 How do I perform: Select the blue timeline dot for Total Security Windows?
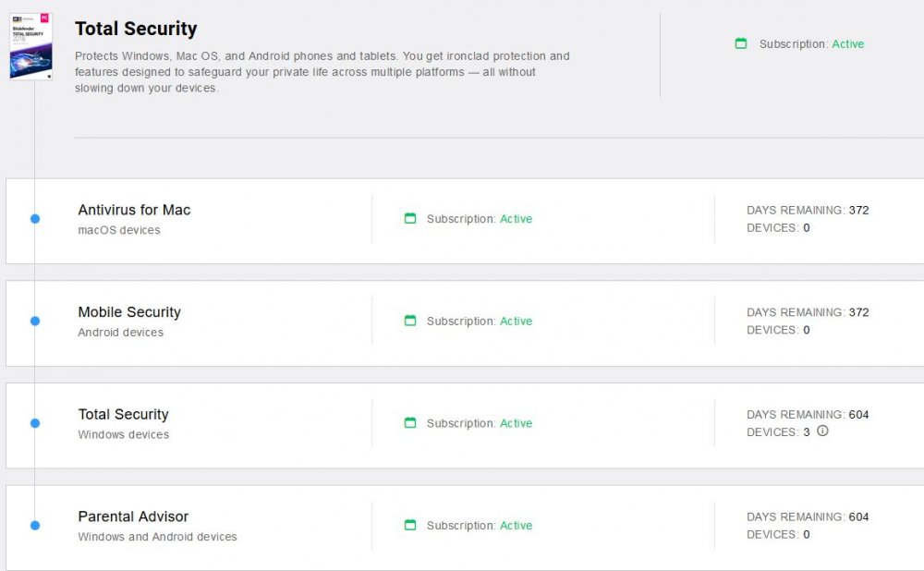[x=35, y=423]
